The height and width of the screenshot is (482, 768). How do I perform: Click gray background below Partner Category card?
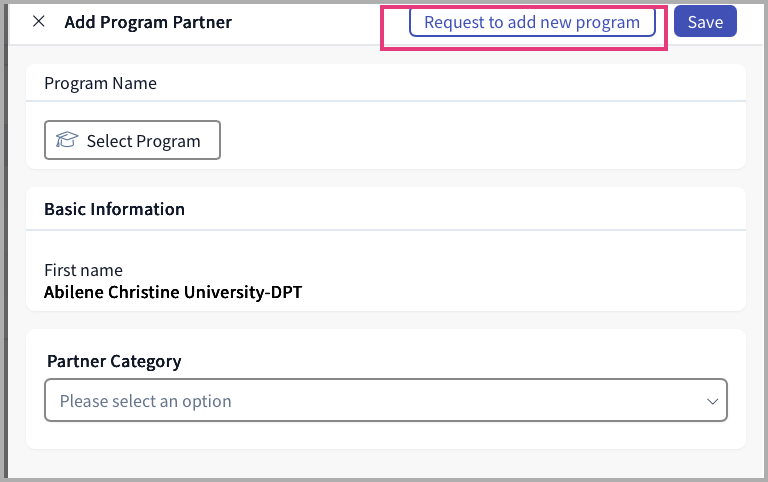[385, 464]
